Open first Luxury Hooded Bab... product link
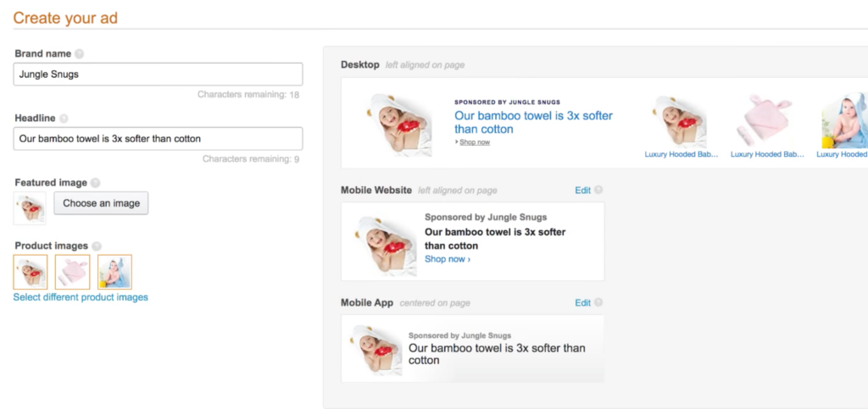The width and height of the screenshot is (868, 409). (682, 154)
